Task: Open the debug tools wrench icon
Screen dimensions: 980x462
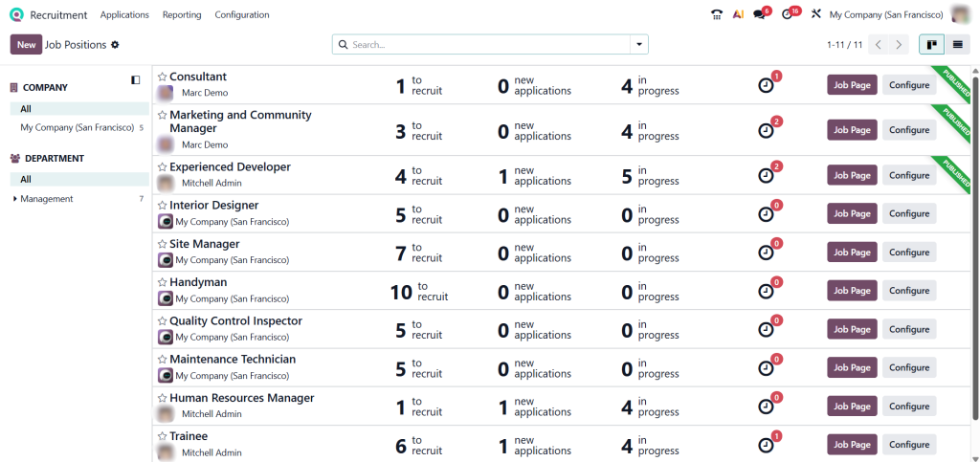Action: tap(815, 13)
